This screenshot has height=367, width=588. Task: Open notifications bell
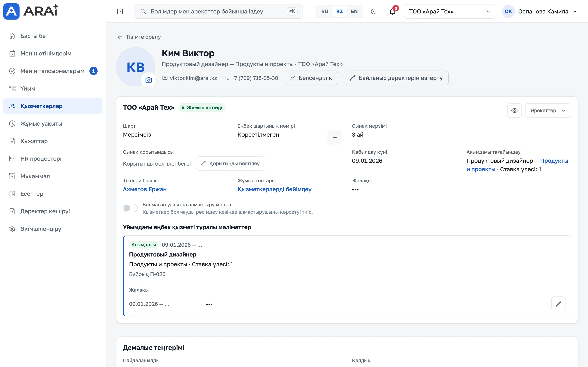(x=392, y=11)
